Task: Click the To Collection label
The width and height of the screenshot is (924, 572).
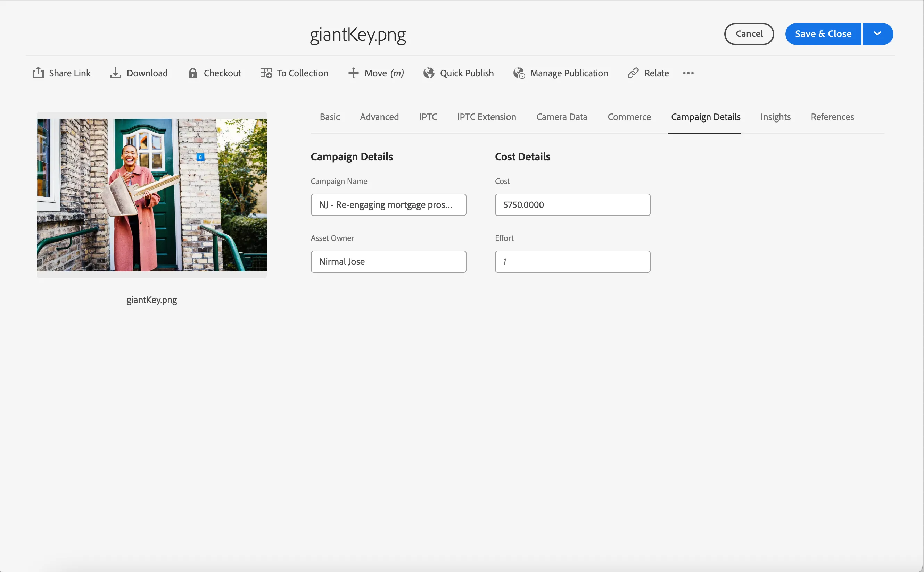Action: pos(303,73)
